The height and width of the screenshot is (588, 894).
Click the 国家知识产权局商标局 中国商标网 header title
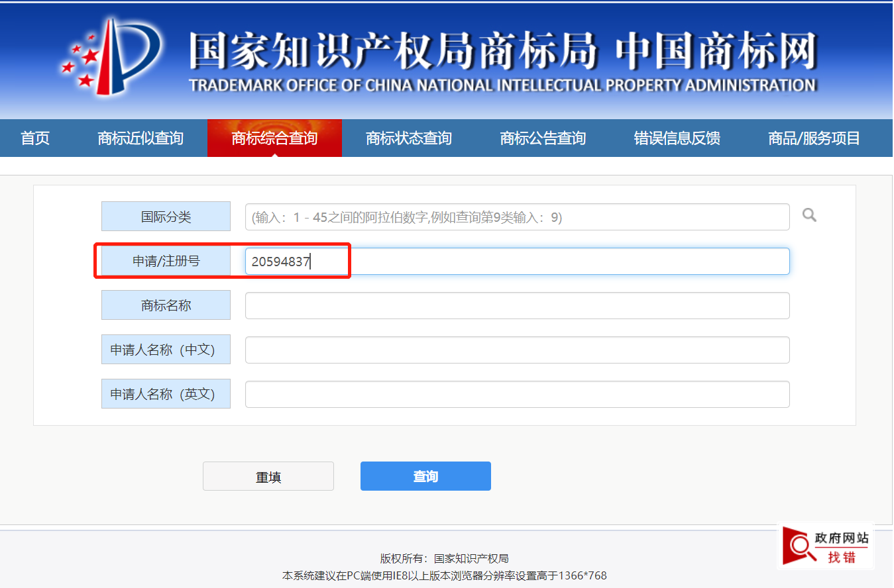(x=503, y=50)
